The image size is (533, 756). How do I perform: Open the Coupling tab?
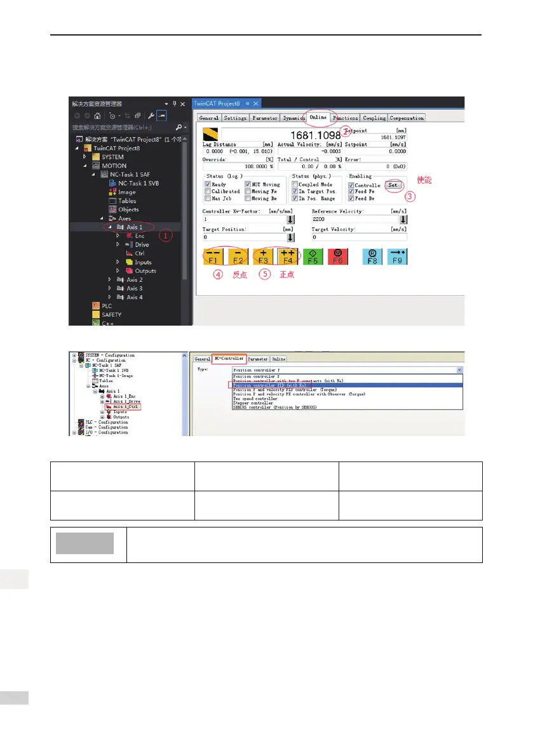tap(374, 118)
